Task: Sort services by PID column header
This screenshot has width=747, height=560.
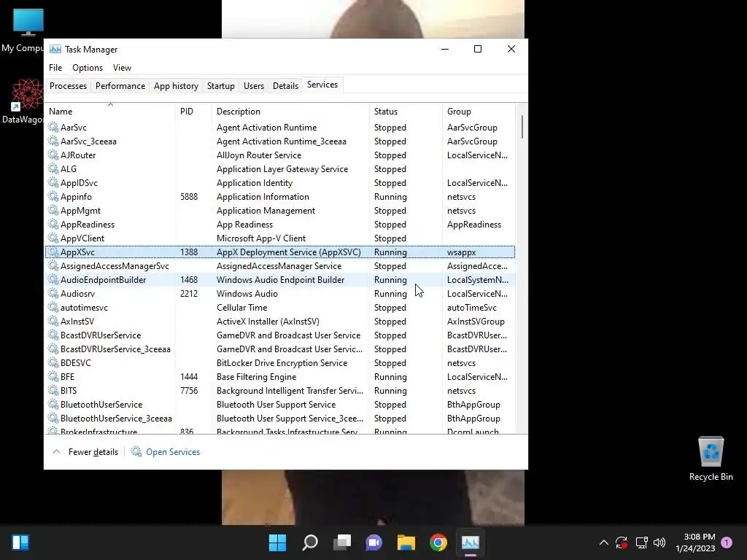Action: pos(193,111)
